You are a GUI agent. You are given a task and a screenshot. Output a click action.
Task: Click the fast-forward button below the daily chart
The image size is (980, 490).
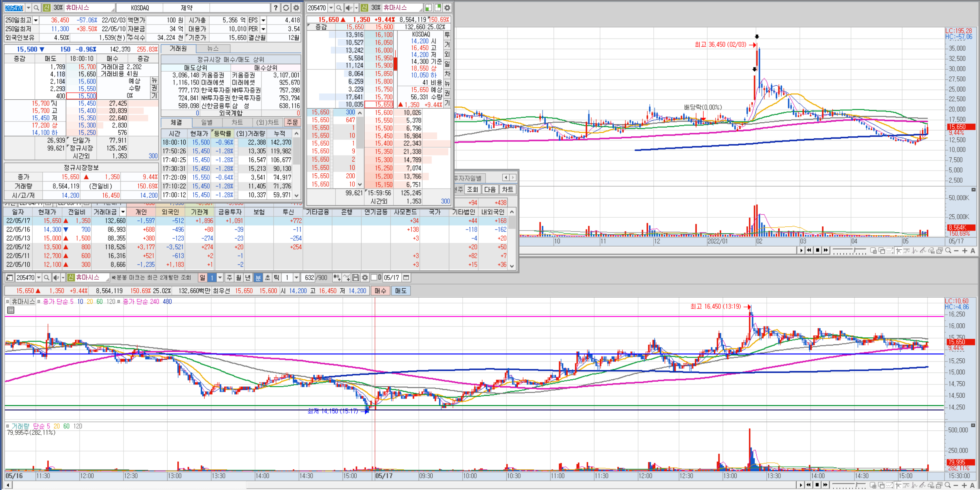826,250
